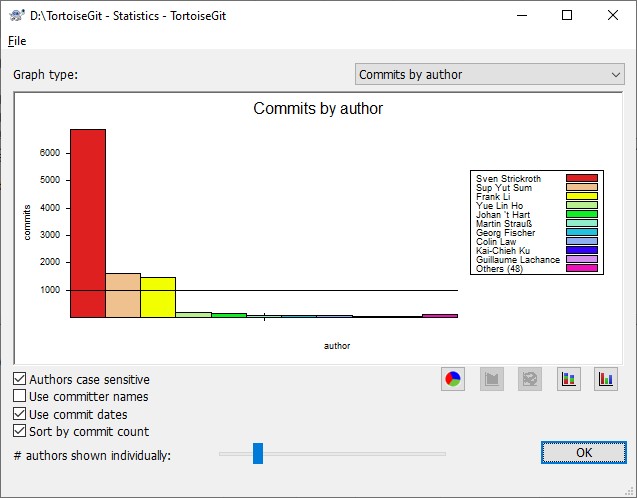Click the 1000 y-axis value
The height and width of the screenshot is (498, 637).
point(50,290)
